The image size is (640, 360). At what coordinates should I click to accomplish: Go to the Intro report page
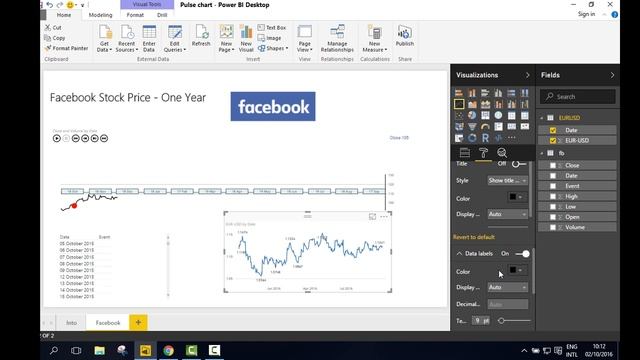point(71,322)
